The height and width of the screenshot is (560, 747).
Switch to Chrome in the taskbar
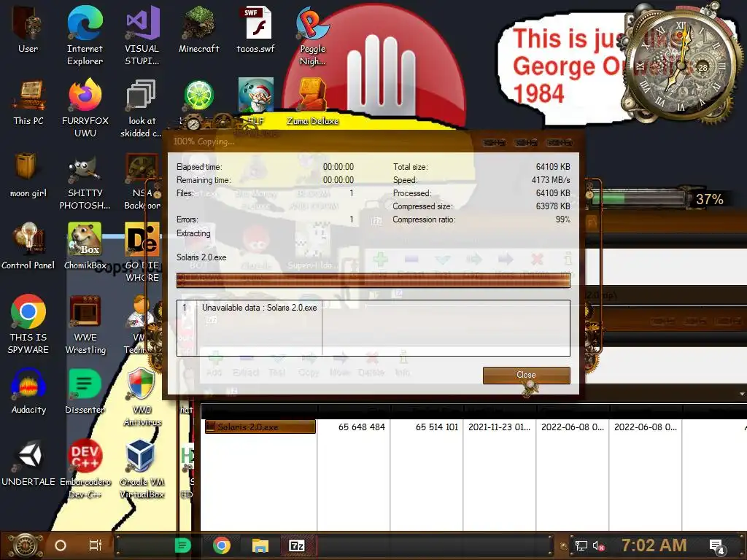(222, 545)
